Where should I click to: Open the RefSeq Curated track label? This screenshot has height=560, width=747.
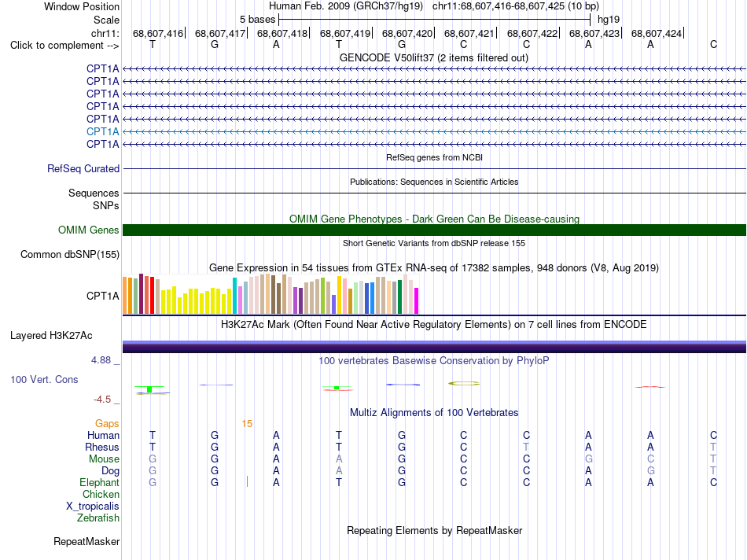click(83, 169)
